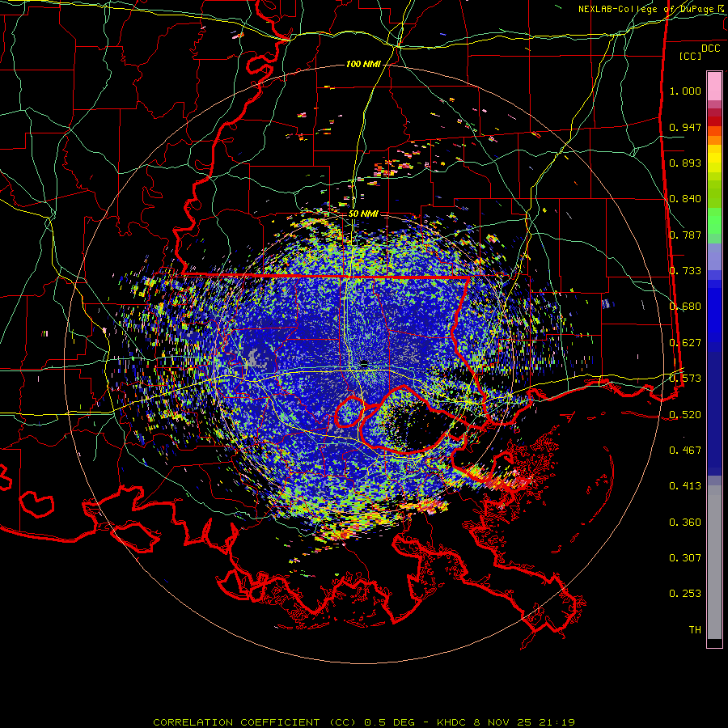728x728 pixels.
Task: Click CORRELATION COEFFICIENT in the caption
Action: [236, 722]
